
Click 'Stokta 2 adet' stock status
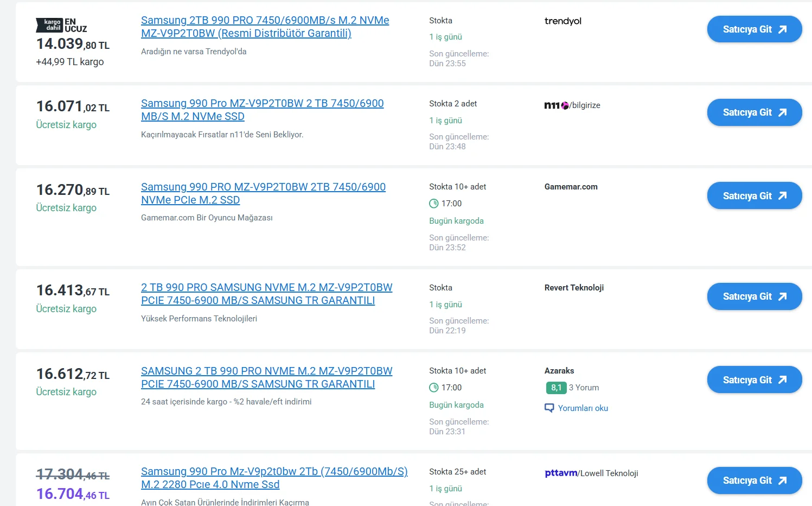453,104
